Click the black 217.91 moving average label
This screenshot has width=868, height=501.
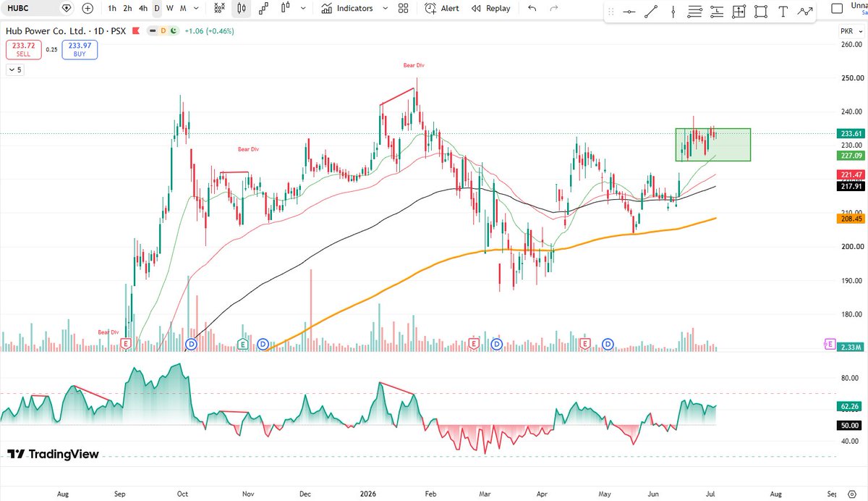[x=851, y=186]
